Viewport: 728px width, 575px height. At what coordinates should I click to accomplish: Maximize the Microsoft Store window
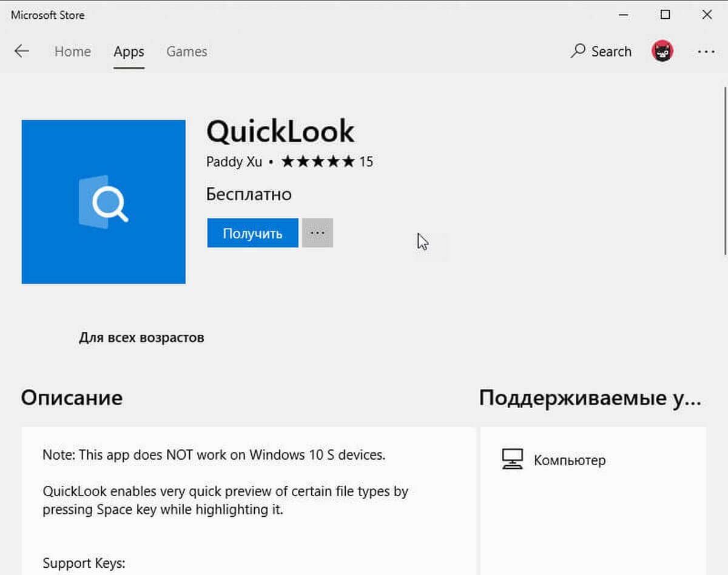click(666, 15)
